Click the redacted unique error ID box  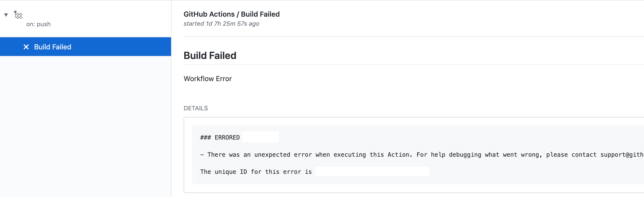coord(372,172)
